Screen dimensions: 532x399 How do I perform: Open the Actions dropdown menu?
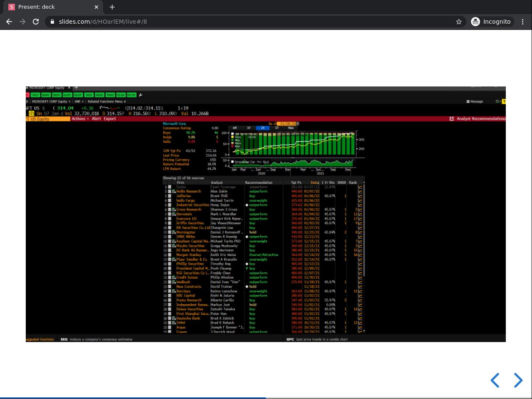click(x=80, y=119)
